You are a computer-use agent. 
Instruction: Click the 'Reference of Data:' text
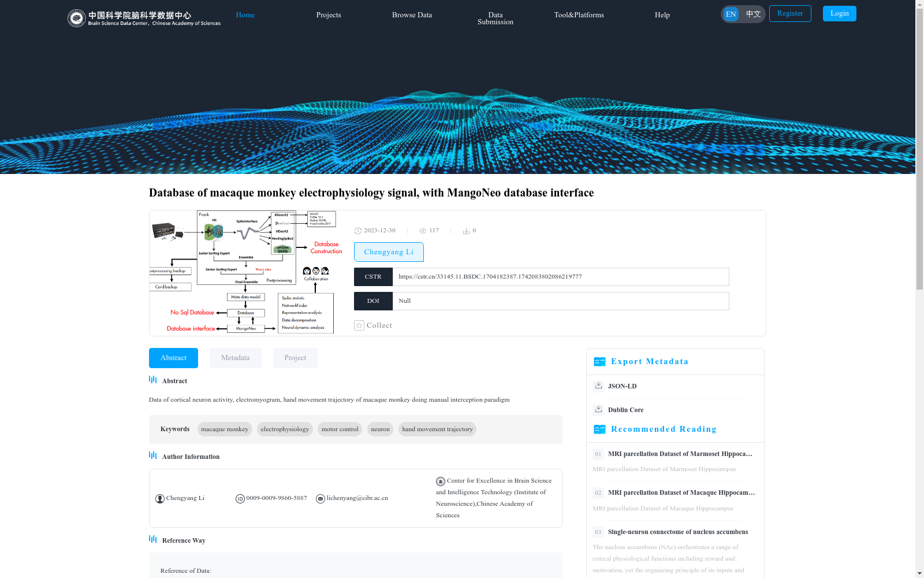(185, 570)
